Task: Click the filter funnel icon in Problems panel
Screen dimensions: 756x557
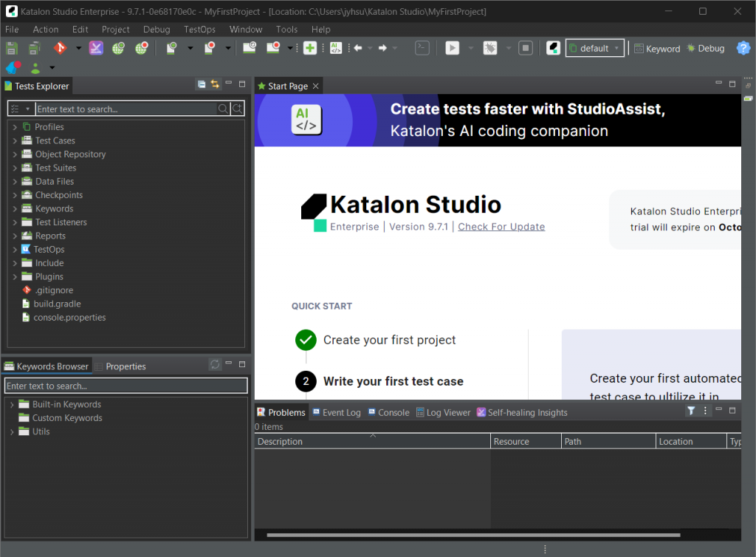Action: (x=691, y=411)
